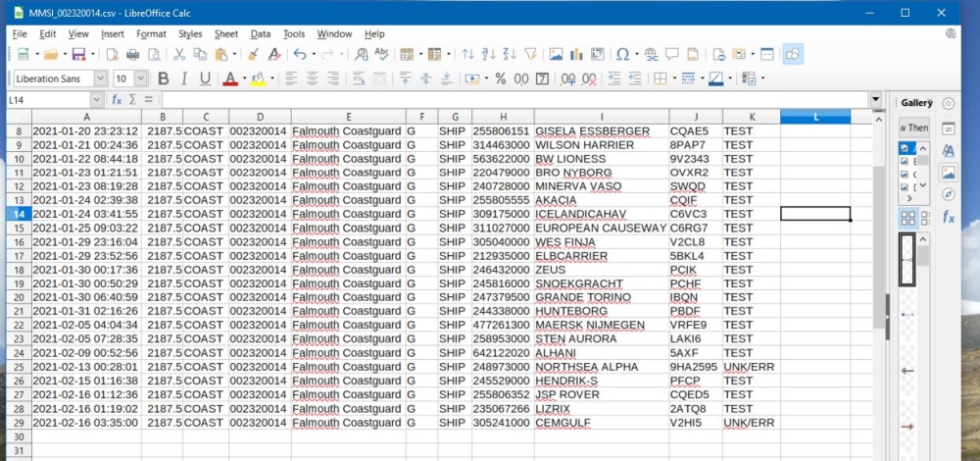The image size is (980, 461).
Task: Select row 14 header
Action: [x=18, y=213]
